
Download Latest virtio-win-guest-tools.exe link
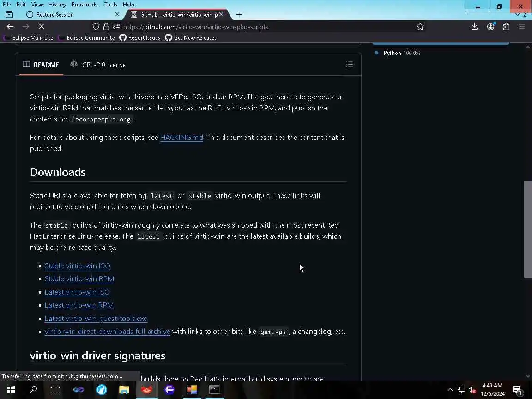click(96, 318)
